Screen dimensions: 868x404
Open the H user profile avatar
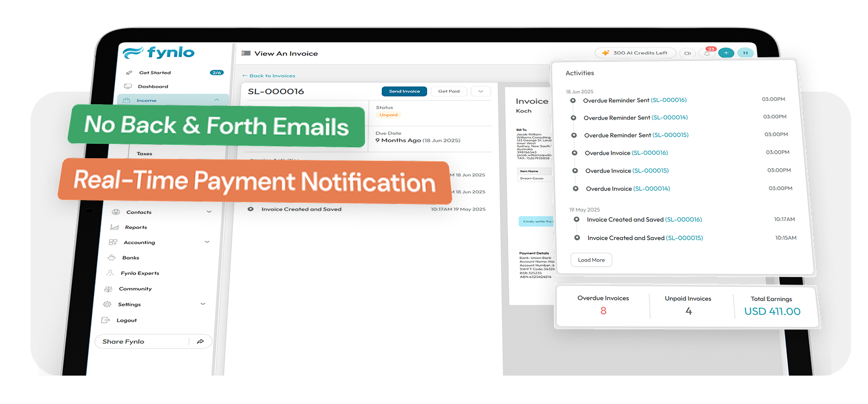[x=745, y=53]
